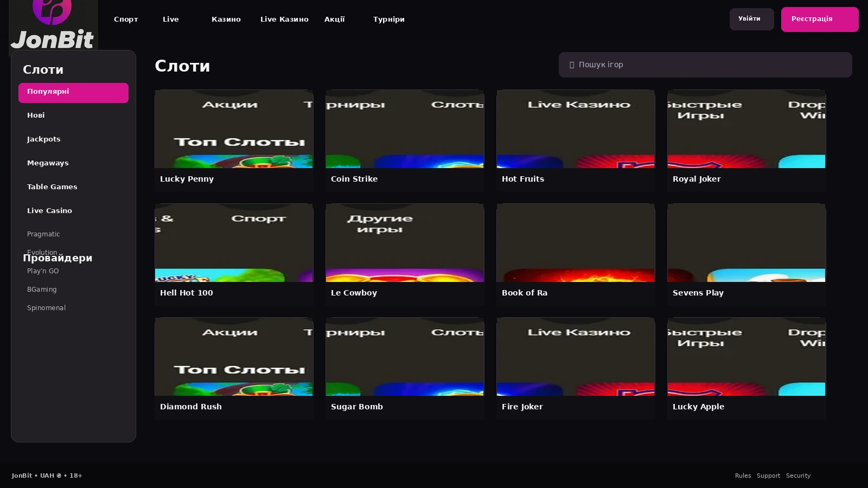Open Live Казино in the top menu
868x488 pixels.
click(284, 20)
